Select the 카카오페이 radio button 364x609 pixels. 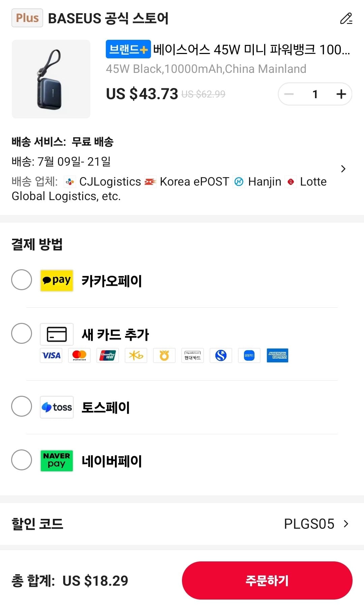tap(22, 280)
